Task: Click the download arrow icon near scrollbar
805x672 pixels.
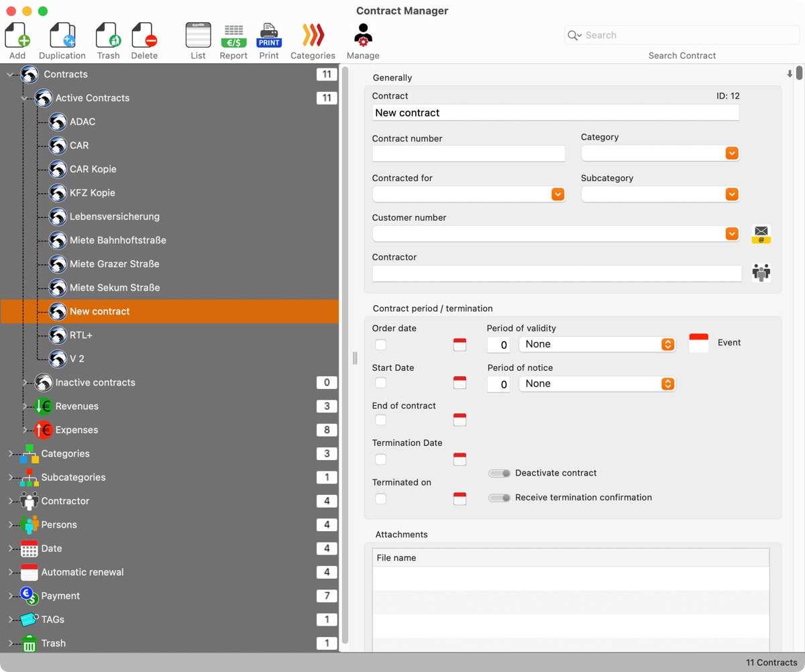Action: 790,74
